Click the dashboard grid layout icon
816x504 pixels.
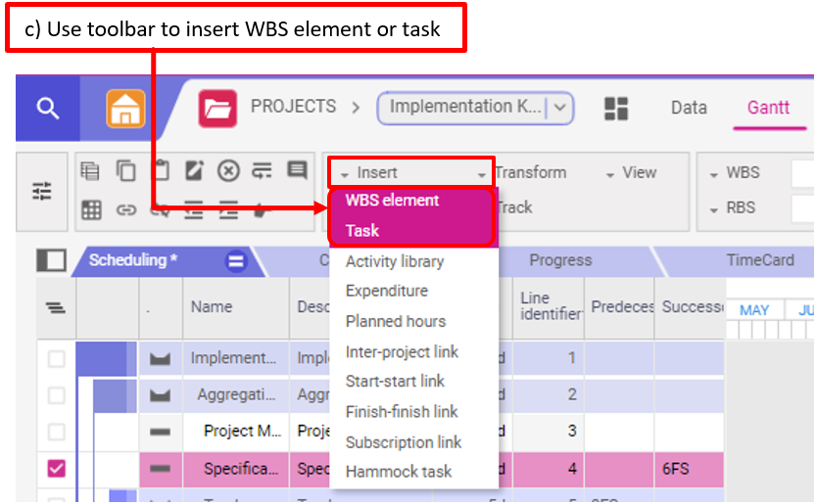(x=616, y=109)
